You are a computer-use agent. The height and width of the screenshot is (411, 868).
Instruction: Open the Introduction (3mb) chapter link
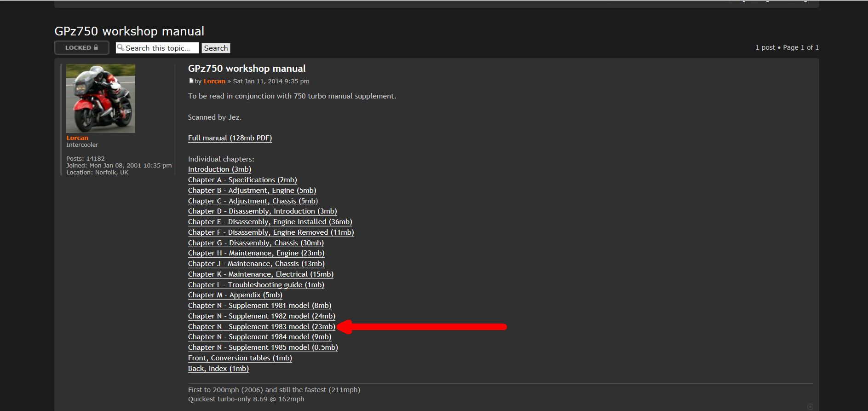tap(219, 169)
